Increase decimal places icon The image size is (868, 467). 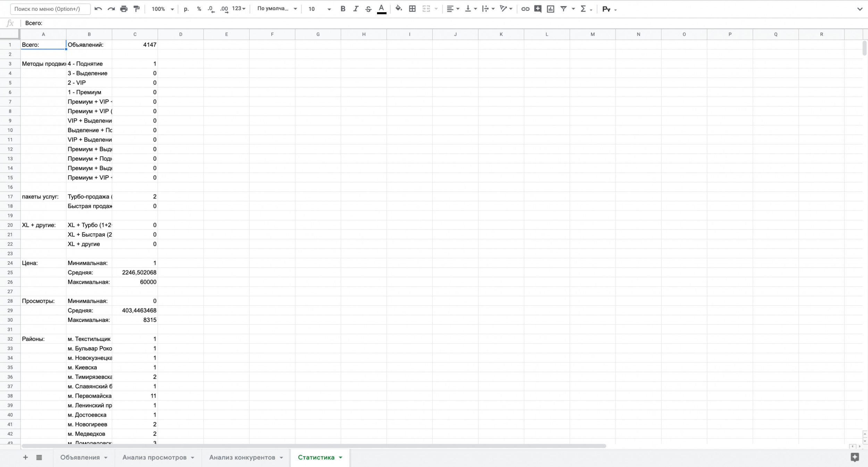[224, 9]
